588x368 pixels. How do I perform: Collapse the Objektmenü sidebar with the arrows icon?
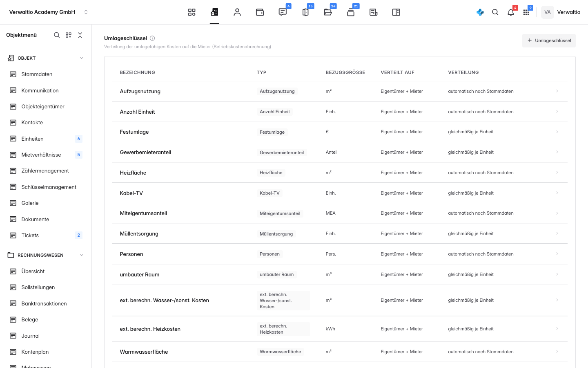tap(80, 35)
